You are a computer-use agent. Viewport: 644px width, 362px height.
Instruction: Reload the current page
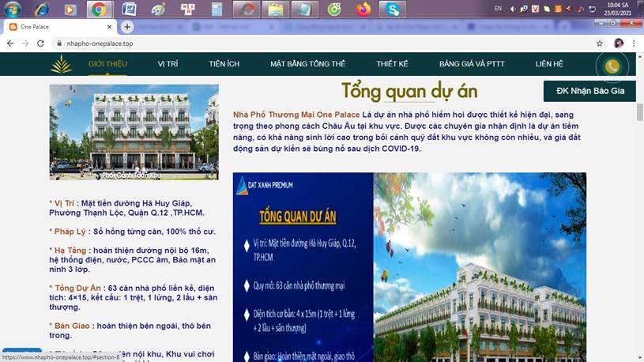[x=40, y=43]
